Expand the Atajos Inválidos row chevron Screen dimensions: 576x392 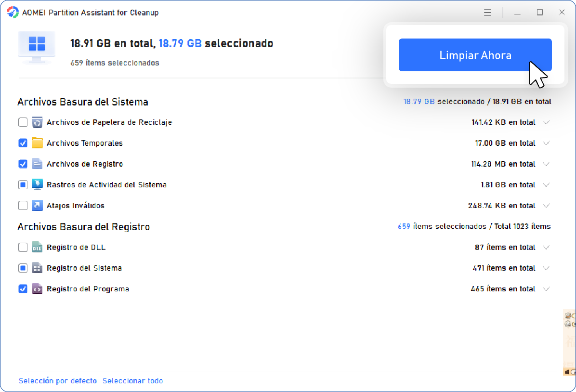[x=546, y=206]
